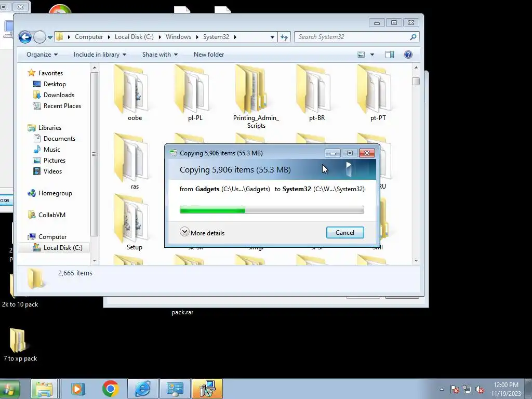Go back using the Explorer Back arrow
Screen dimensions: 532x399
coord(25,37)
